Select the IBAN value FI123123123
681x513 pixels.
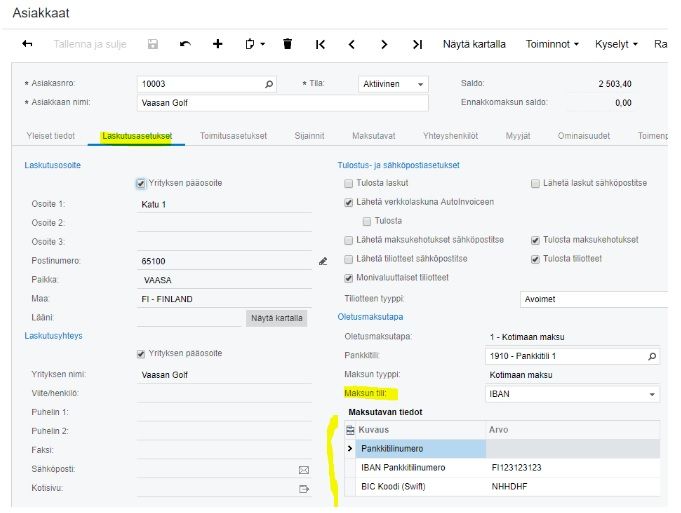click(x=516, y=467)
